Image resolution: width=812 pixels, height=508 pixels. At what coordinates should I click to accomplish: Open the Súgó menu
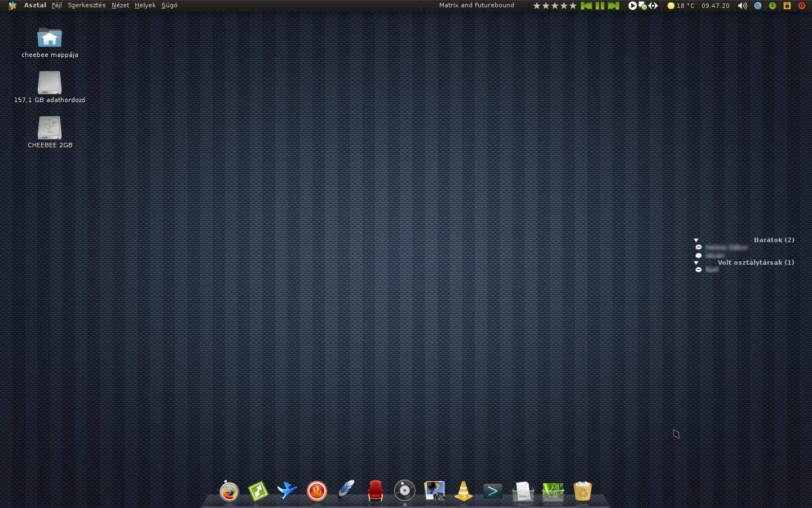(169, 5)
